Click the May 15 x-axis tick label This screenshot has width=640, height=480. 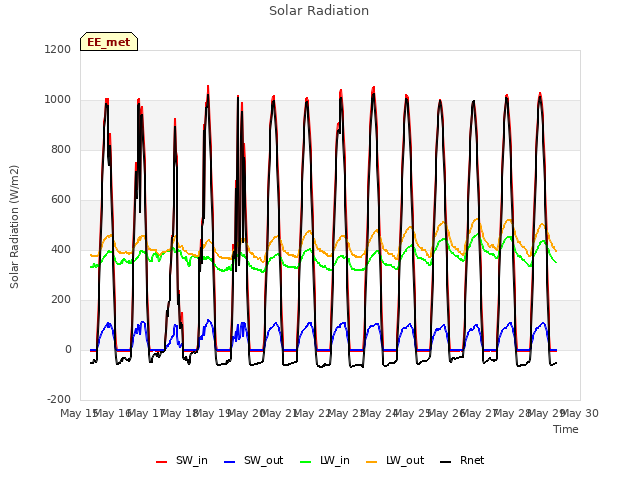point(79,413)
